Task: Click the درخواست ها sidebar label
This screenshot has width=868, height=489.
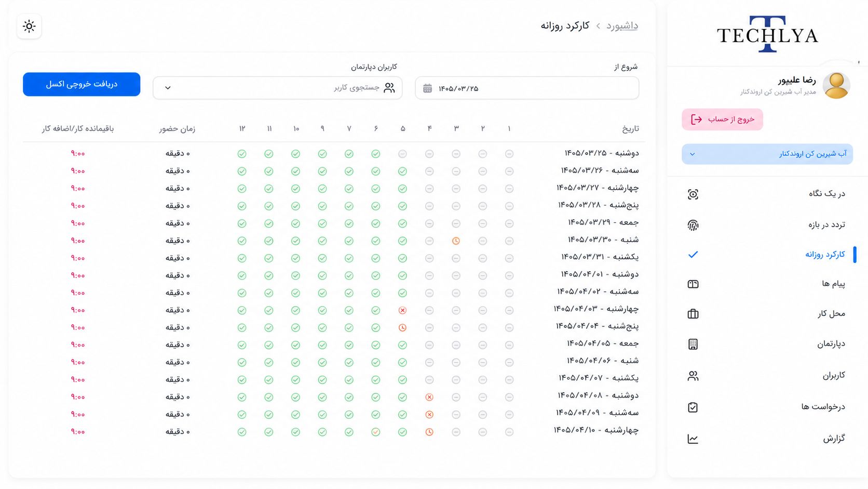Action: [823, 406]
